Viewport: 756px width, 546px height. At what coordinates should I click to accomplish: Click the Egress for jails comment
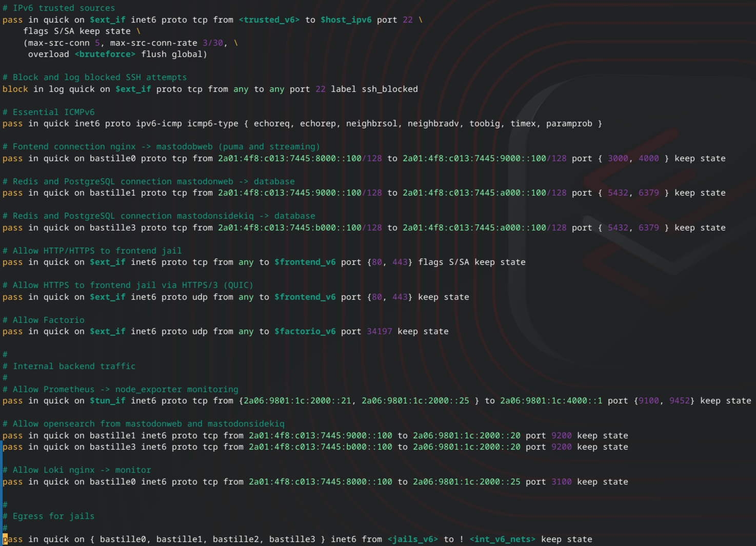[x=53, y=516]
